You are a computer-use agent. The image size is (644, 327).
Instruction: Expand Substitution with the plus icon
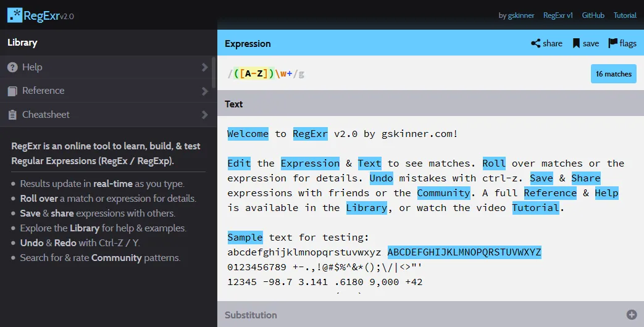632,315
